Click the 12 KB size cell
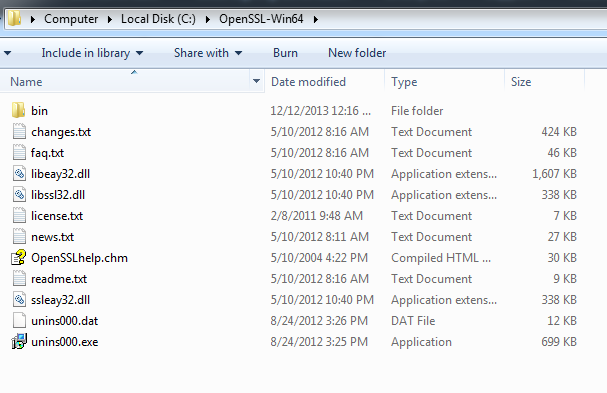607x393 pixels. (562, 321)
